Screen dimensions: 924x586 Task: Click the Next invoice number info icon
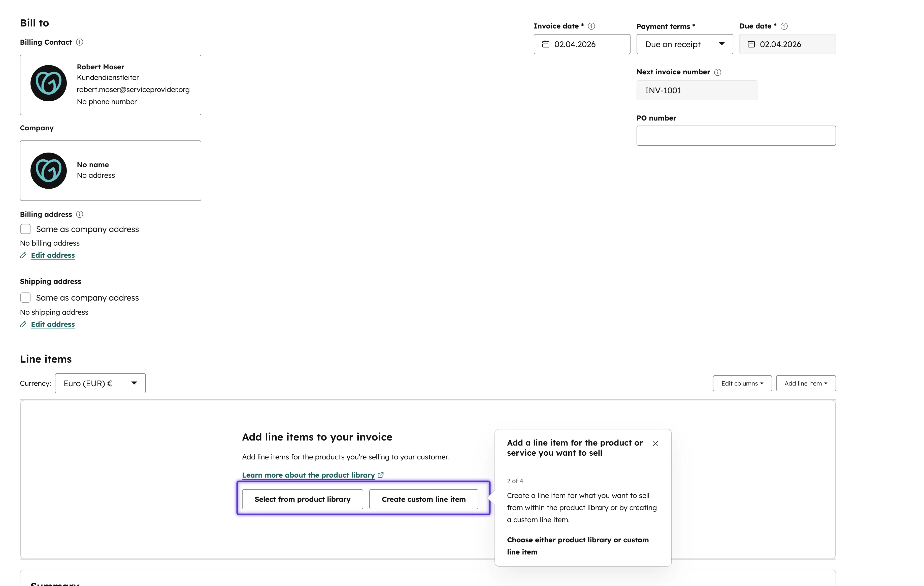[x=717, y=72]
